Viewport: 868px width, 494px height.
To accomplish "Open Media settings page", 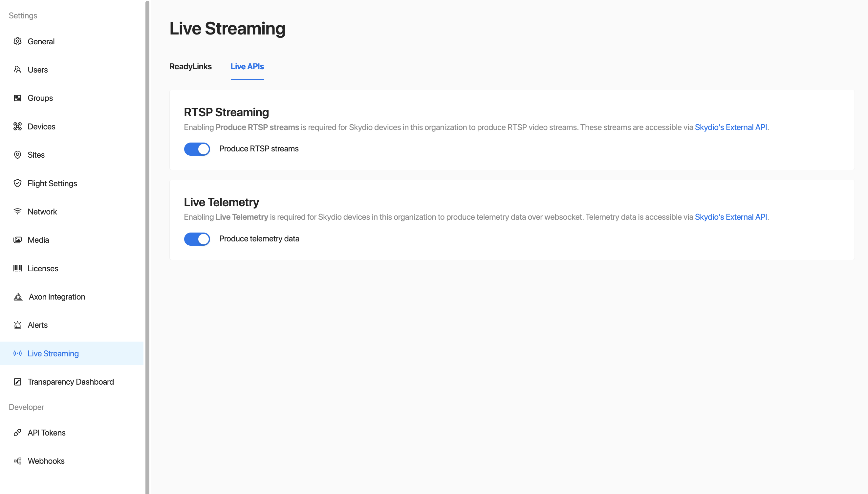I will 38,240.
